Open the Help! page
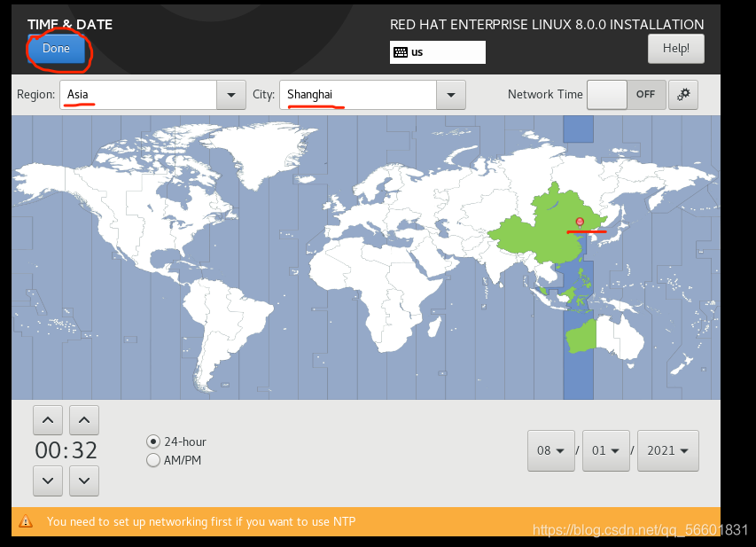The width and height of the screenshot is (756, 547). click(x=675, y=49)
